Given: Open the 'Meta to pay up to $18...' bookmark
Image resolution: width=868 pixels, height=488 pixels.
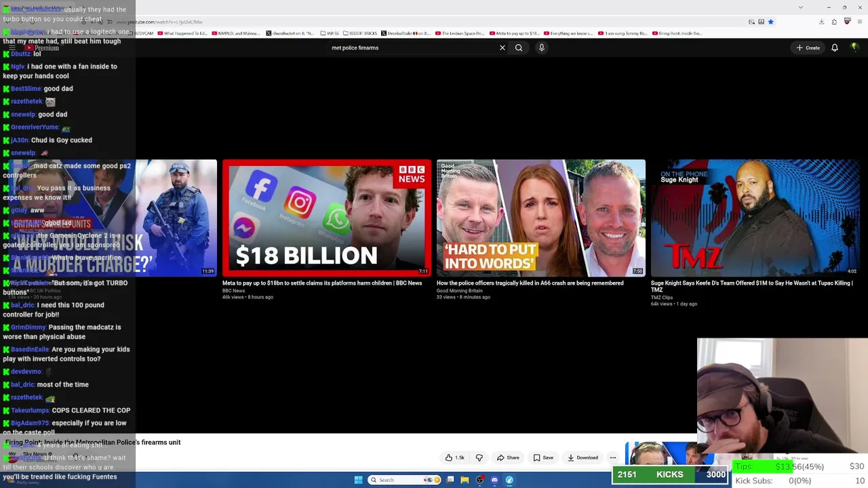Looking at the screenshot, I should 514,33.
